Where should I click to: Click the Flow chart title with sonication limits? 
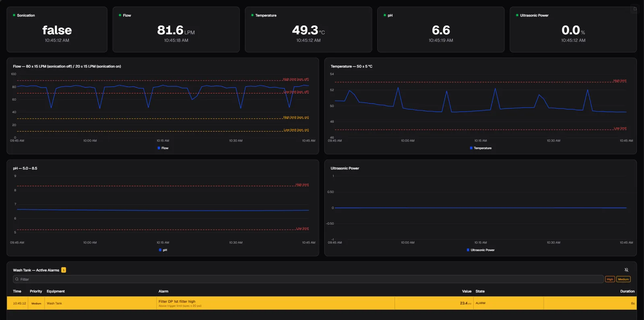[x=67, y=66]
